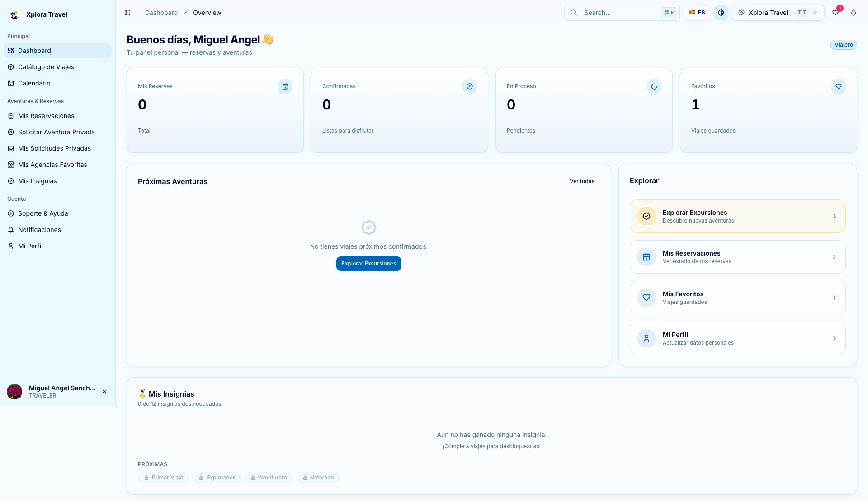Open the Mis Reservas stat card
Viewport: 868px width, 502px height.
coord(215,110)
